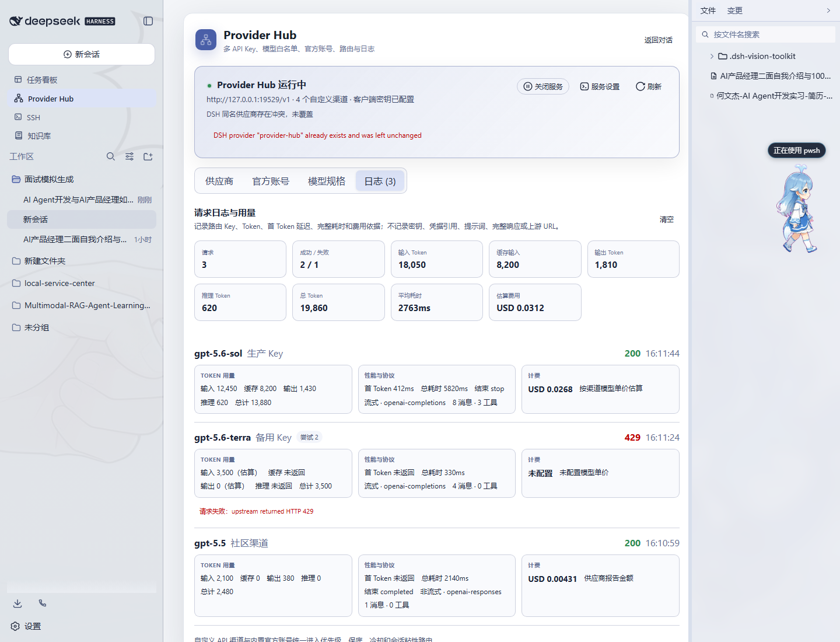840x642 pixels.
Task: Select Provider Hub sidebar entry
Action: [82, 99]
